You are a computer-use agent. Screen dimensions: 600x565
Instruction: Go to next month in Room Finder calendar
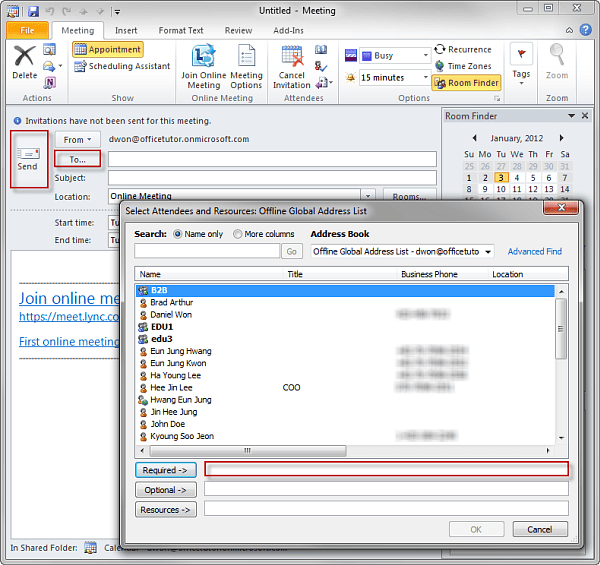point(561,138)
